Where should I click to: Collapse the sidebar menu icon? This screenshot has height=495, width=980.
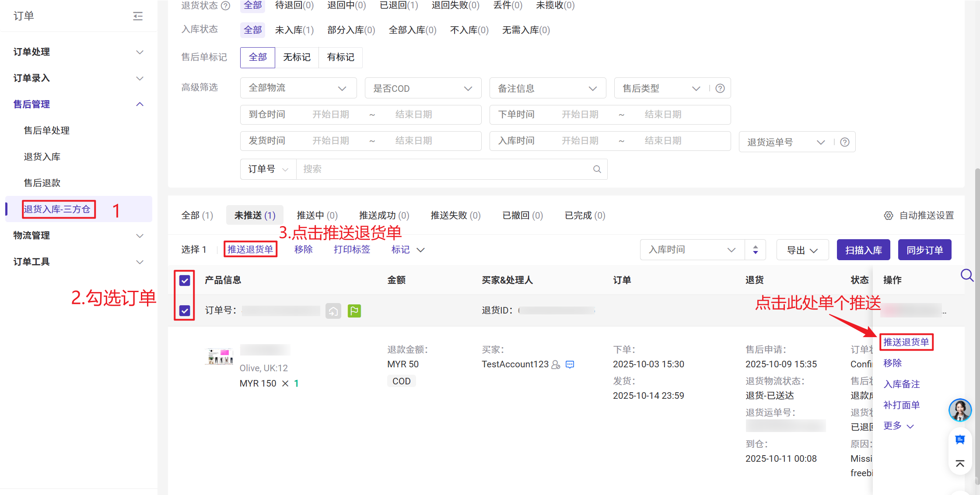click(x=138, y=16)
